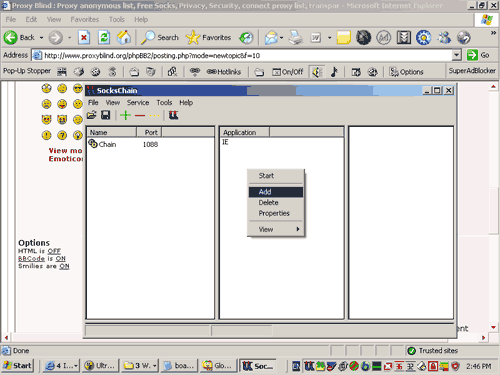Click the IE page scrollbar down arrow

[493, 328]
